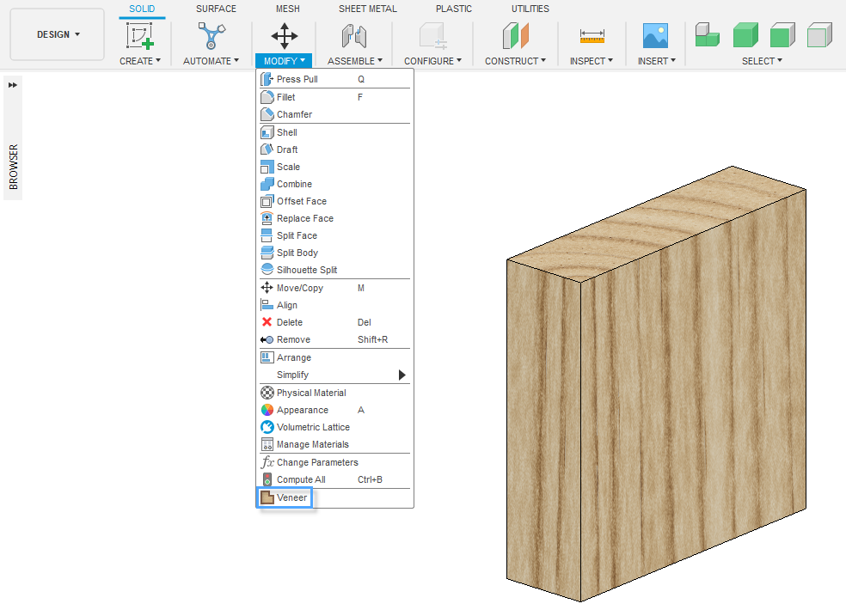
Task: Select Appearance in the Modify menu
Action: [302, 410]
